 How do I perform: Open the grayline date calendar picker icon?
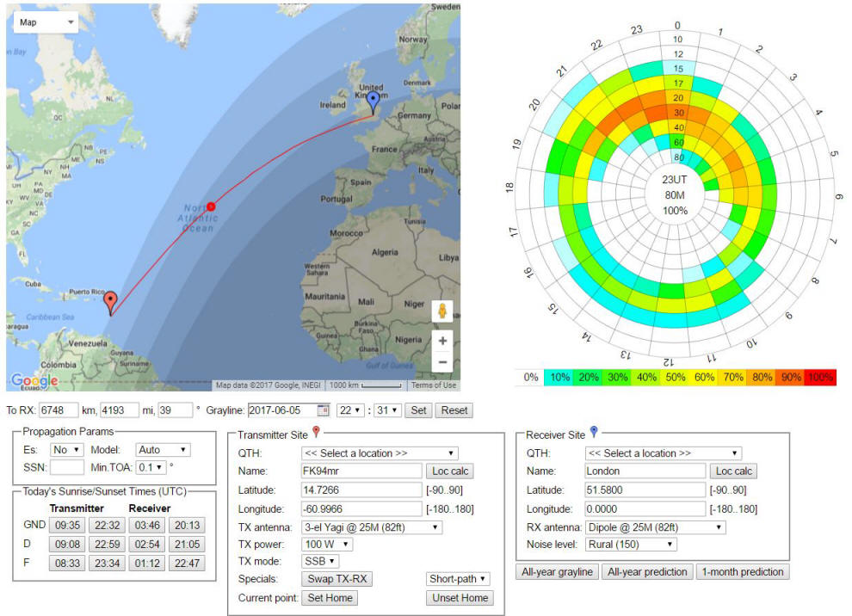pyautogui.click(x=324, y=410)
